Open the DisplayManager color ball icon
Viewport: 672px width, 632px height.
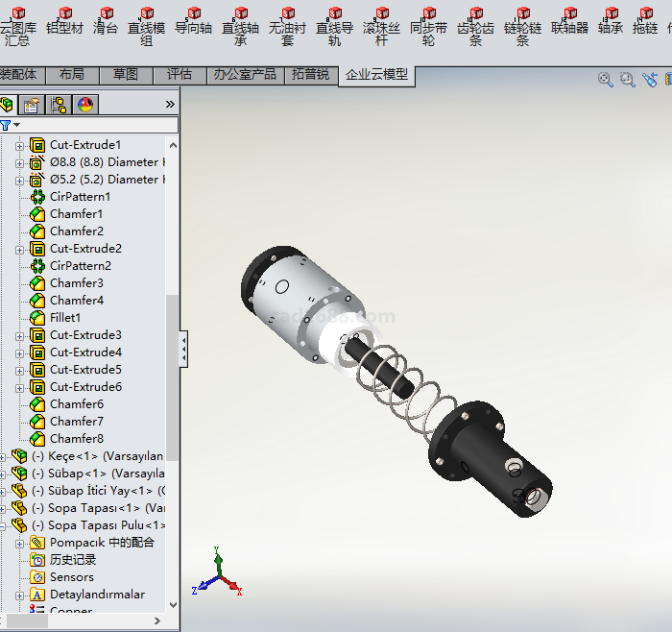pyautogui.click(x=84, y=105)
